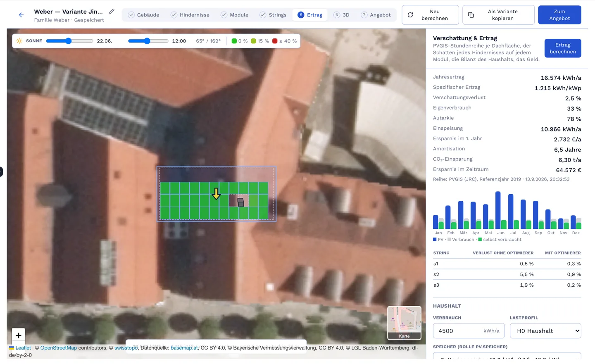Viewport: 595px width, 364px height.
Task: Click the Jahresertrag value 16.574 kWh/a
Action: pyautogui.click(x=561, y=78)
